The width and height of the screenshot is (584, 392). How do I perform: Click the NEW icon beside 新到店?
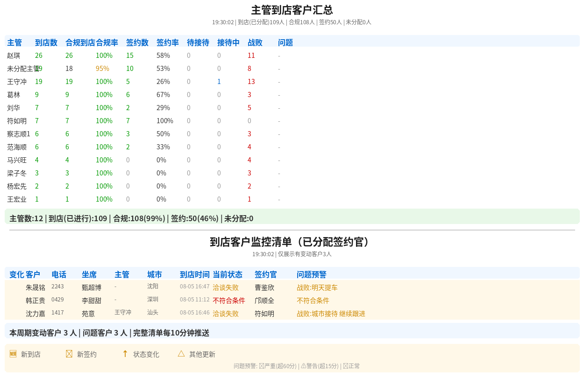click(x=13, y=354)
